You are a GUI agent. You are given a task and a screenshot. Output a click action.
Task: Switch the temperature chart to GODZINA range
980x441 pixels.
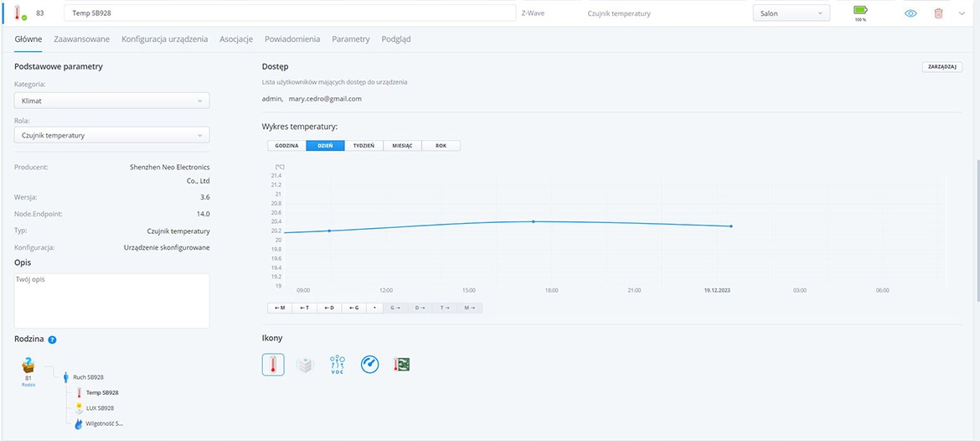coord(286,146)
